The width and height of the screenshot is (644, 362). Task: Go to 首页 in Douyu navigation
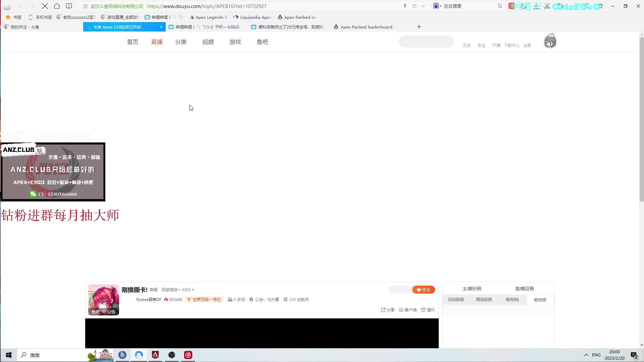pos(132,42)
